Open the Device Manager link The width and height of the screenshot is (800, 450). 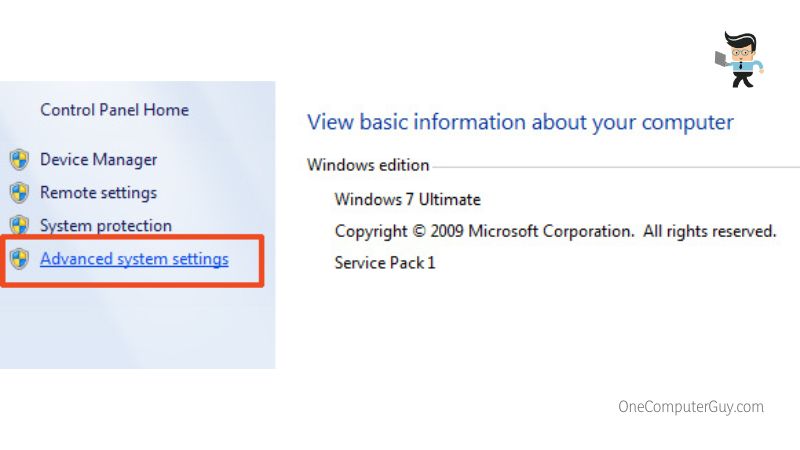pyautogui.click(x=98, y=160)
